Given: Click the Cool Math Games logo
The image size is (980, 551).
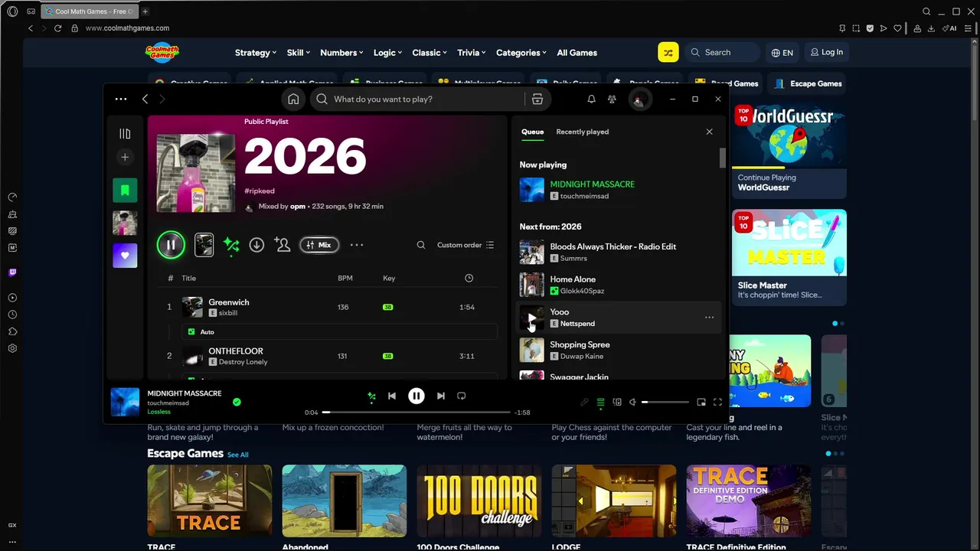Looking at the screenshot, I should pos(162,52).
